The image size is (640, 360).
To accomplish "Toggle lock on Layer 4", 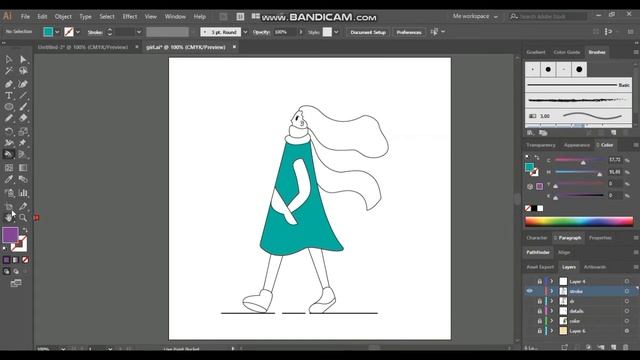I will coord(539,281).
